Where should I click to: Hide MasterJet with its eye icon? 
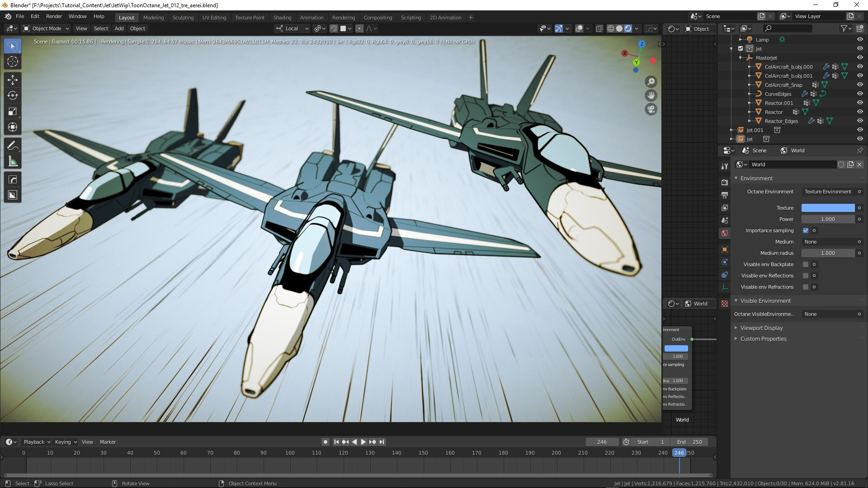860,58
